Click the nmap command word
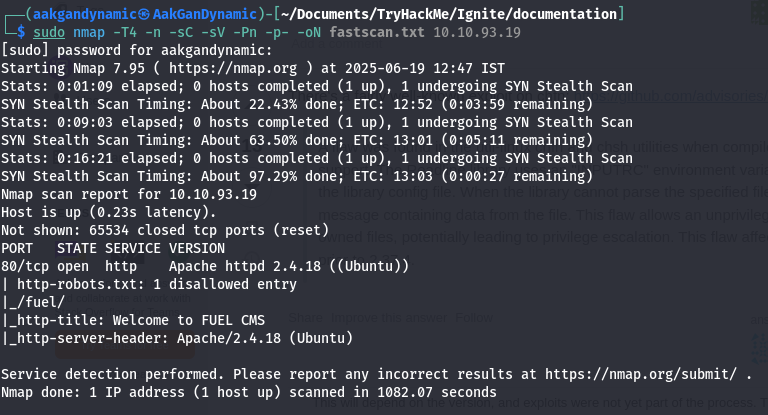 (90, 32)
